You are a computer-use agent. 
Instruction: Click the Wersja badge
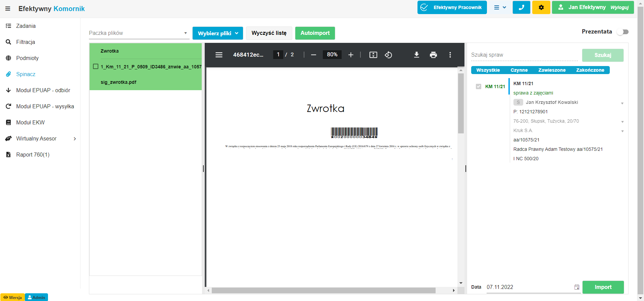tap(12, 297)
